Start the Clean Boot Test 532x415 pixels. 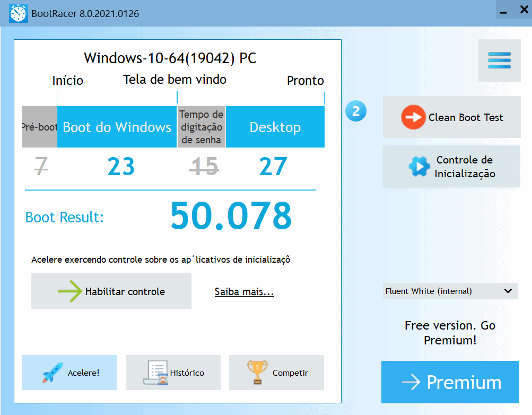tap(451, 117)
